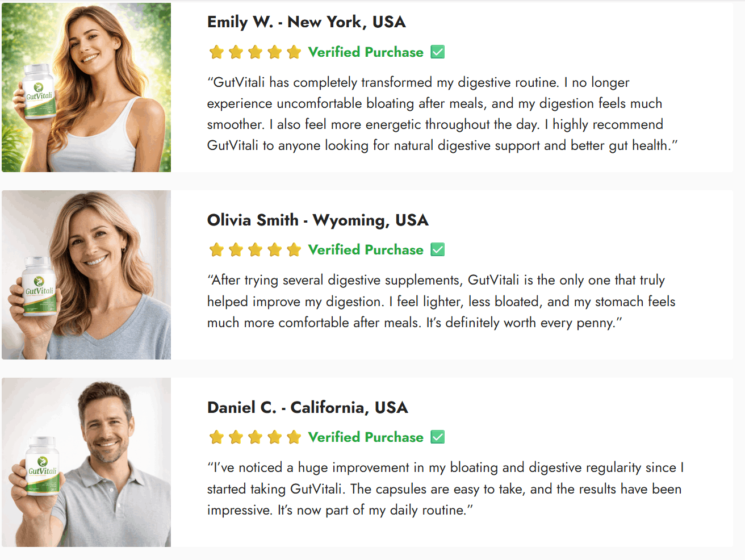This screenshot has height=560, width=745.
Task: Click Emily's Verified Purchase label
Action: click(366, 52)
